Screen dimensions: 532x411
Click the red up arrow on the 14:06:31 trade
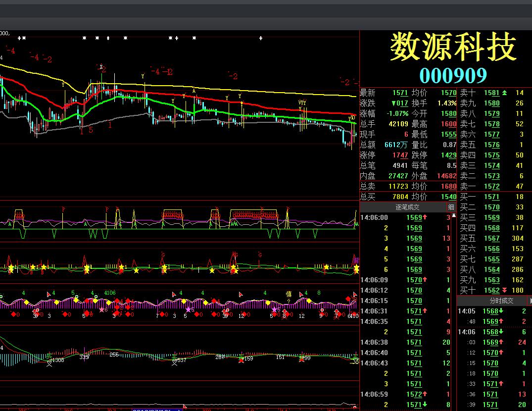(x=425, y=310)
